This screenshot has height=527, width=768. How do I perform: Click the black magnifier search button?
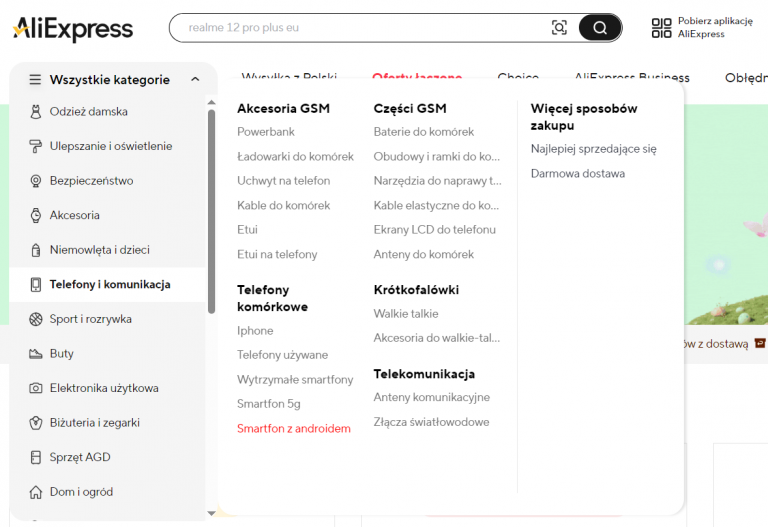(x=600, y=27)
